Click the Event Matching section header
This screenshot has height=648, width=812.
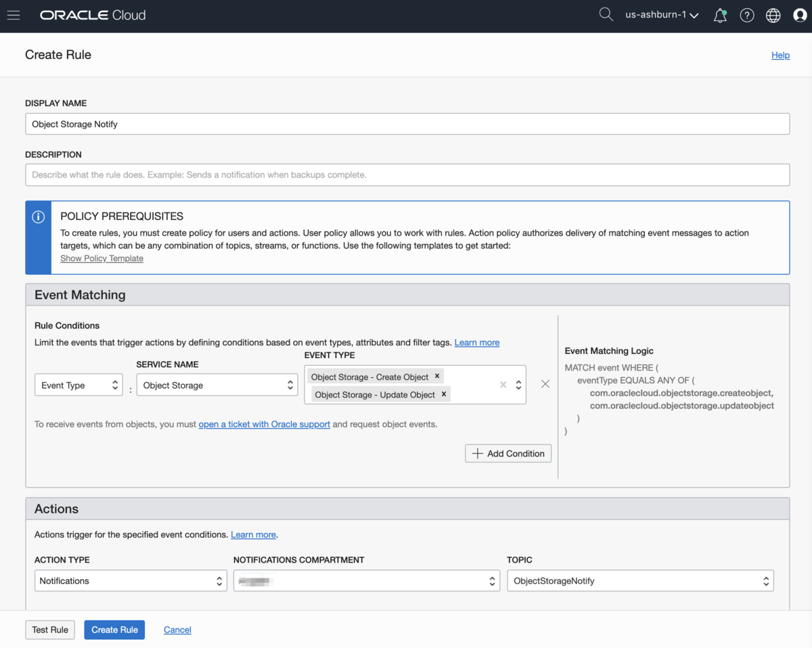tap(407, 295)
